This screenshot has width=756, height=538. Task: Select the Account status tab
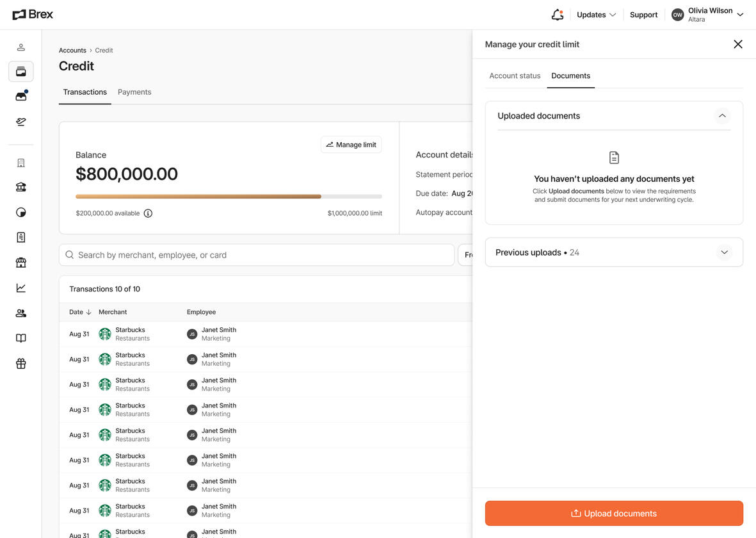[x=515, y=76]
